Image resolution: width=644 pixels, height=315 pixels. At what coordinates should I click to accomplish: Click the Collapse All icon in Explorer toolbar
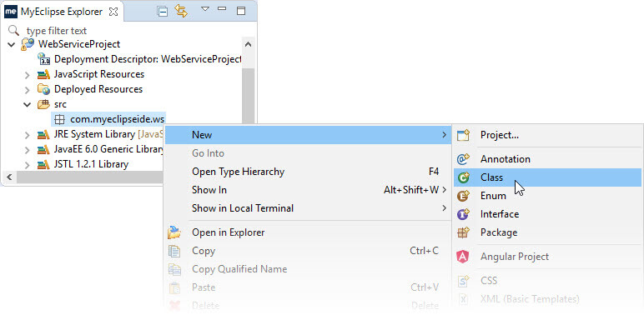point(163,12)
